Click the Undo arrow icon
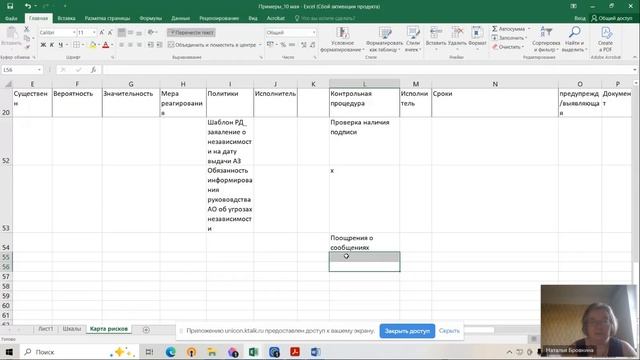640x360 pixels. (28, 6)
